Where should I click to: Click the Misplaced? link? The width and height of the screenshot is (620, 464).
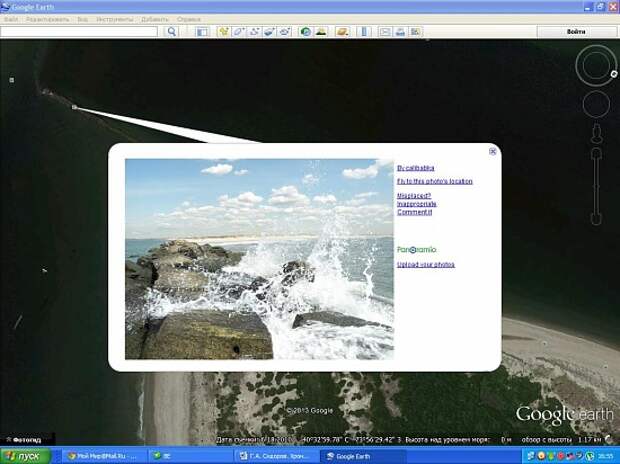coord(414,196)
